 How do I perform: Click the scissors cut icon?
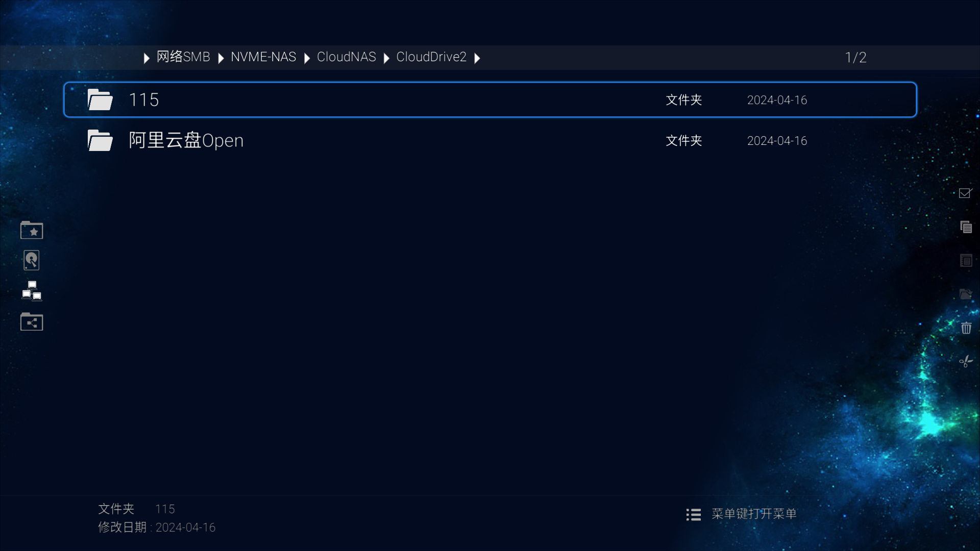tap(966, 361)
